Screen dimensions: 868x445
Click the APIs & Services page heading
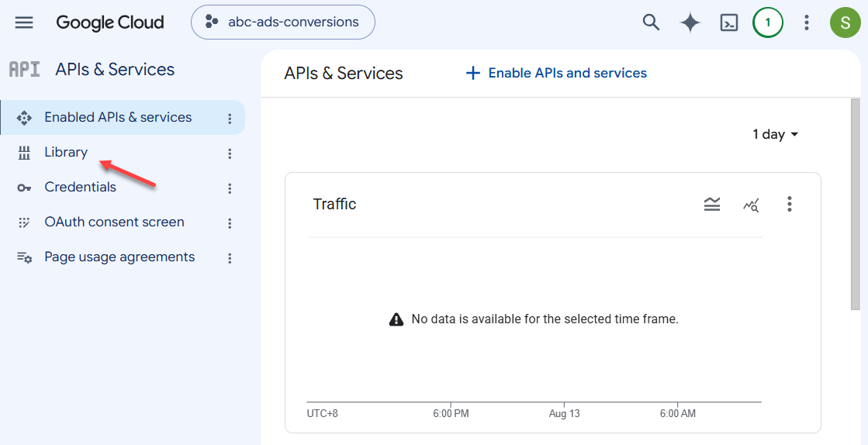tap(343, 74)
